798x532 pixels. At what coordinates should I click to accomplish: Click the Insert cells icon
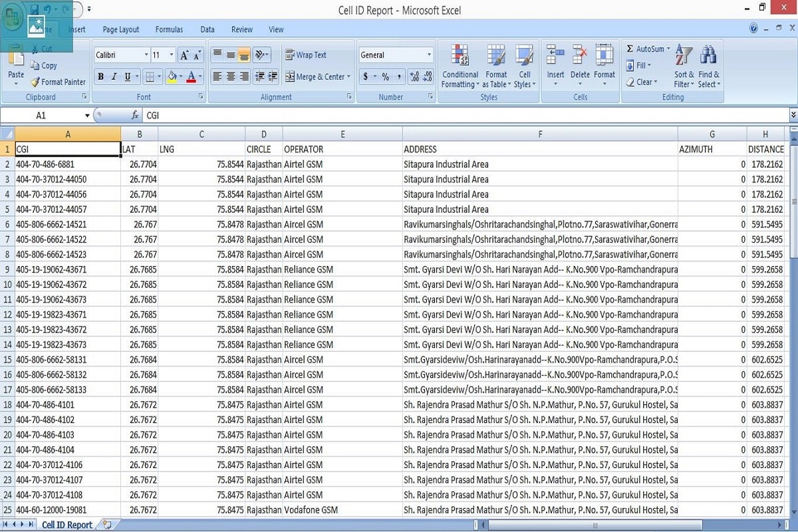555,55
